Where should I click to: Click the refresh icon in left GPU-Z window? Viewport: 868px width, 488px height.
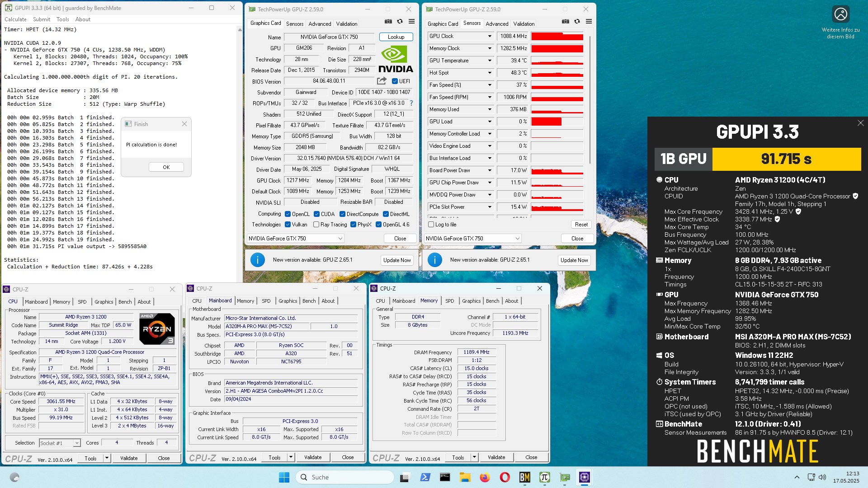(x=400, y=21)
